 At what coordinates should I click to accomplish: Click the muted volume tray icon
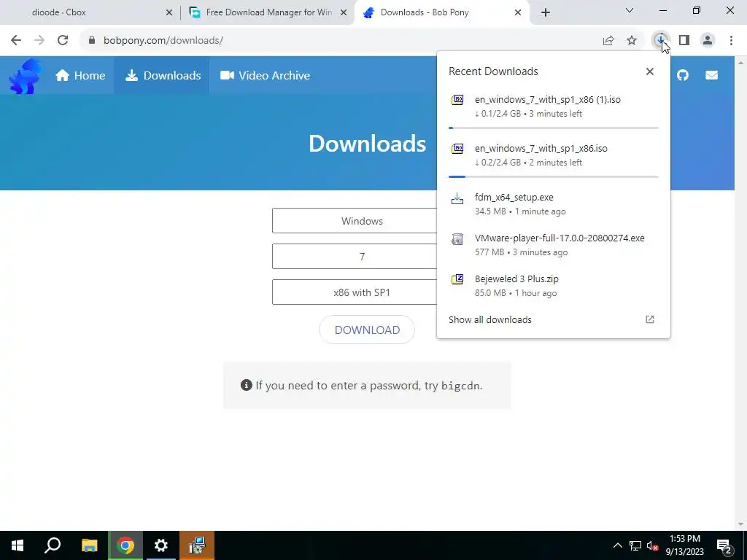coord(653,545)
